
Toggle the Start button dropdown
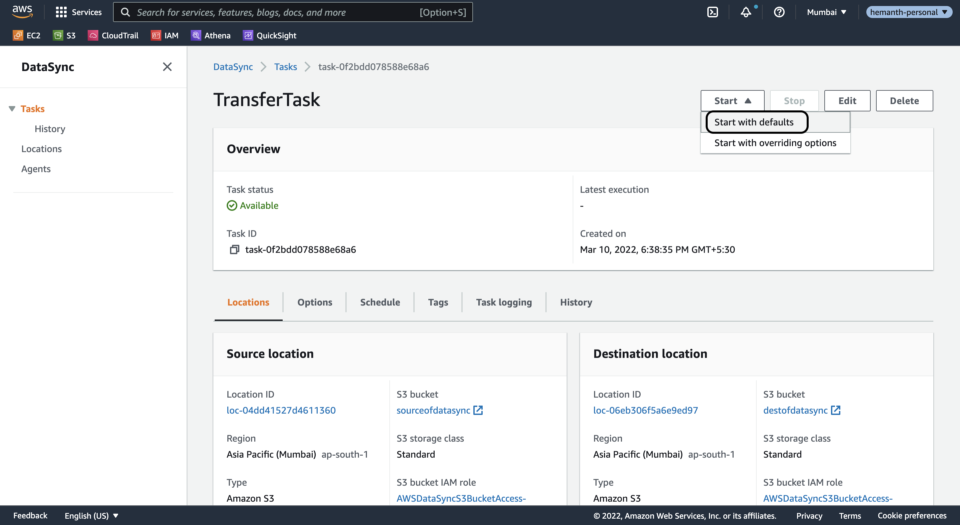tap(732, 101)
